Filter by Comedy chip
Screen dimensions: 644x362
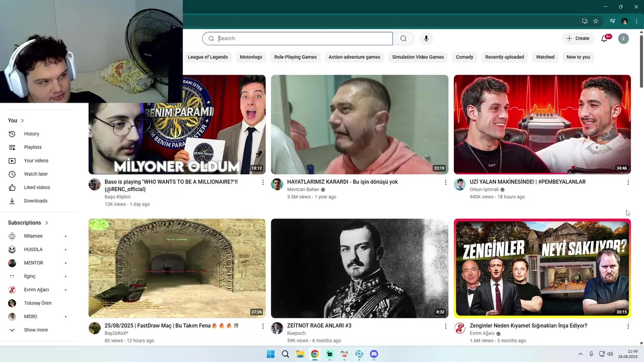click(x=464, y=57)
